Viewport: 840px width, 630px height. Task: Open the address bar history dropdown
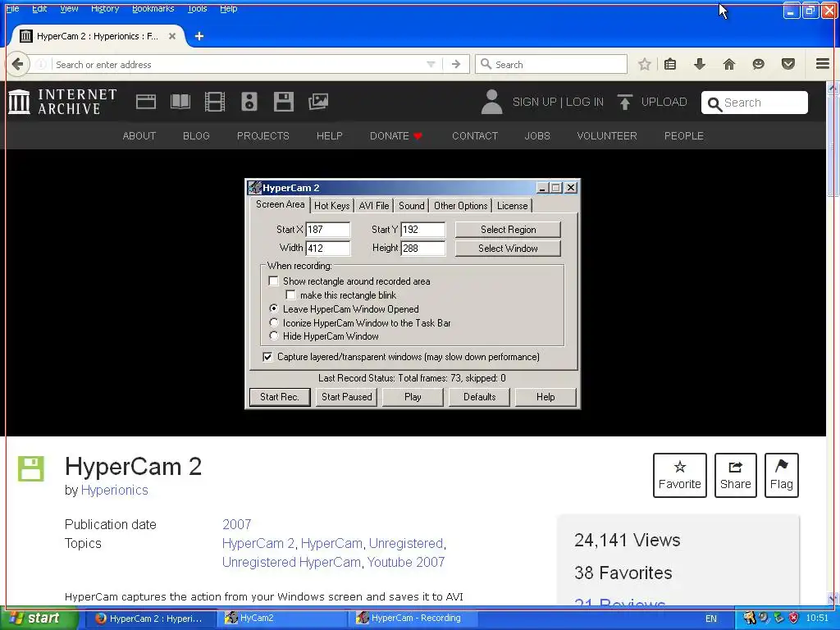[x=431, y=64]
